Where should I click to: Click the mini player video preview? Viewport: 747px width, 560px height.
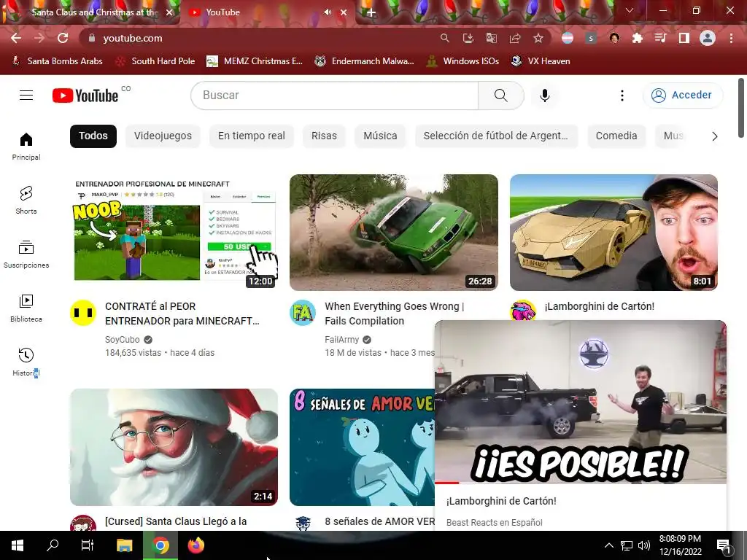coord(581,402)
